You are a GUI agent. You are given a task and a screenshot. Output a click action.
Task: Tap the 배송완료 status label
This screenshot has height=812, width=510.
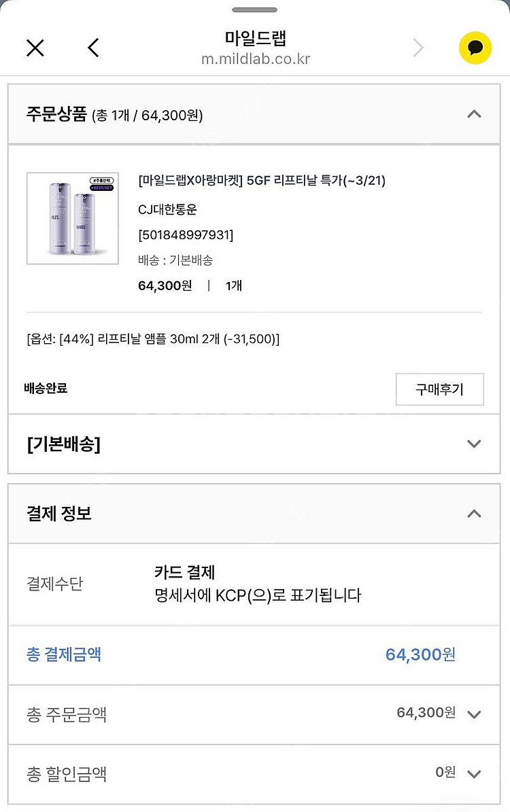[46, 389]
